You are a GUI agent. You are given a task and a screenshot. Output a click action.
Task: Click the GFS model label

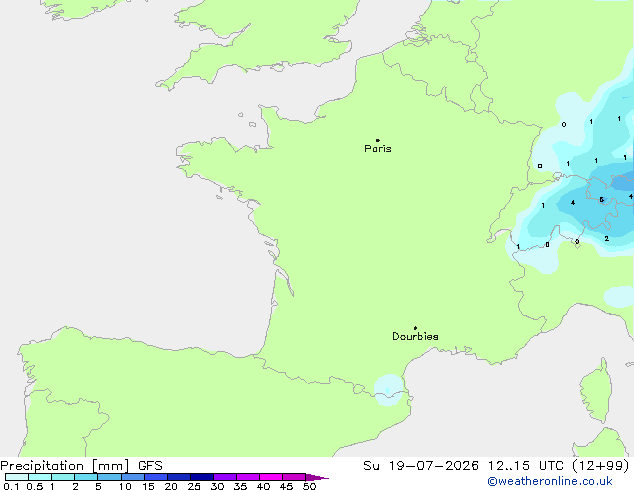click(150, 466)
